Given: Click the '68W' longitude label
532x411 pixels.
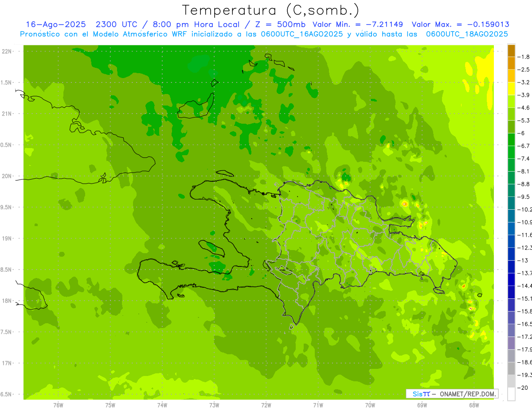Looking at the screenshot, I should pyautogui.click(x=473, y=405).
